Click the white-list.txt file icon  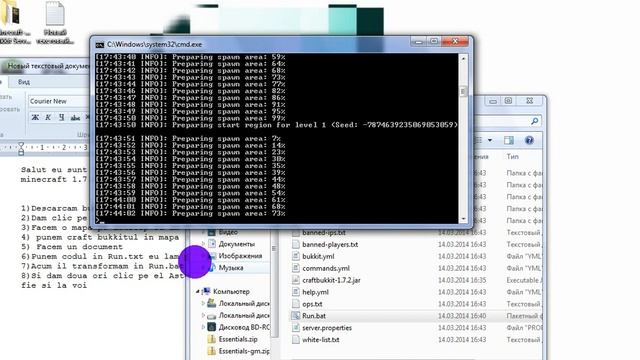[296, 340]
